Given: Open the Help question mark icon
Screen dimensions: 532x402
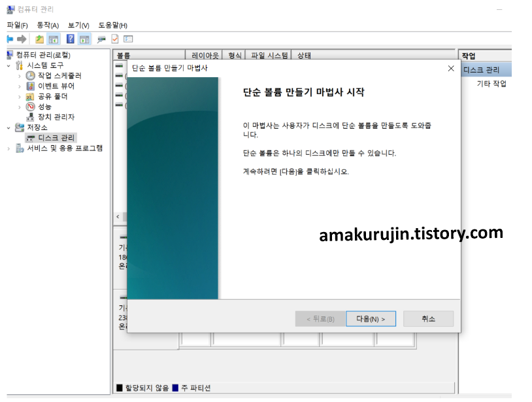Looking at the screenshot, I should (x=70, y=39).
